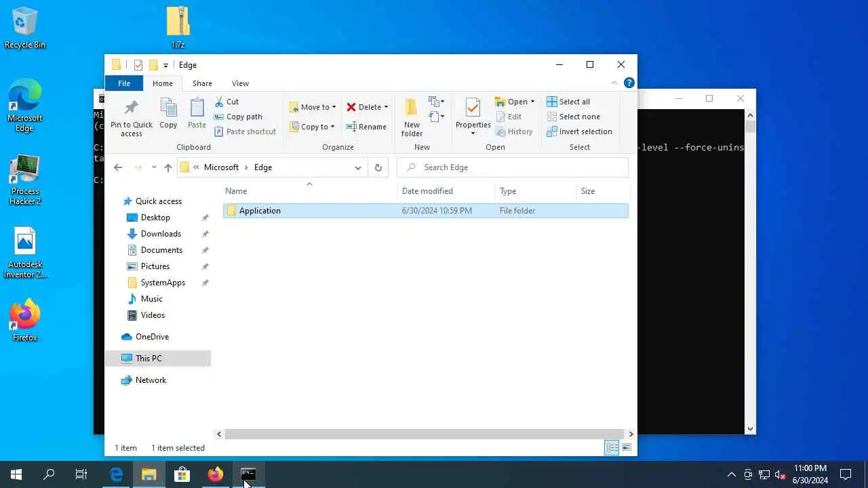Screen dimensions: 868x488
Task: Open Customize Quick Access Toolbar dropdown
Action: pos(165,66)
